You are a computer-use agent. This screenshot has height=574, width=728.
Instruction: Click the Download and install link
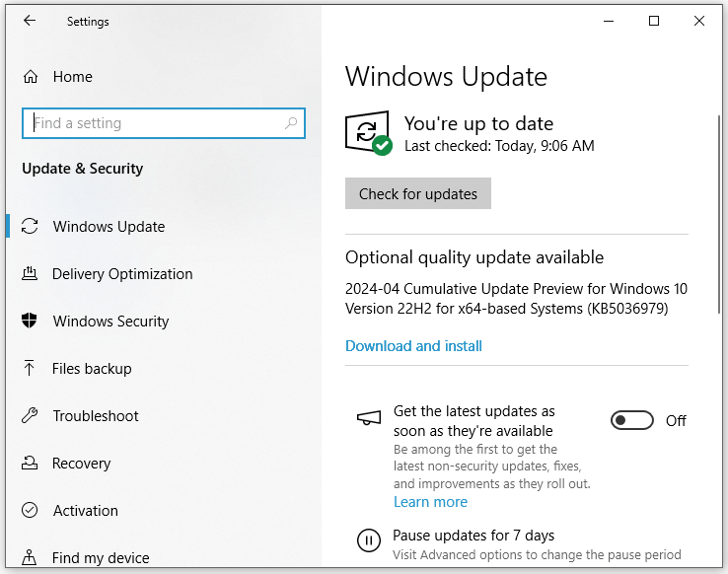pyautogui.click(x=413, y=346)
